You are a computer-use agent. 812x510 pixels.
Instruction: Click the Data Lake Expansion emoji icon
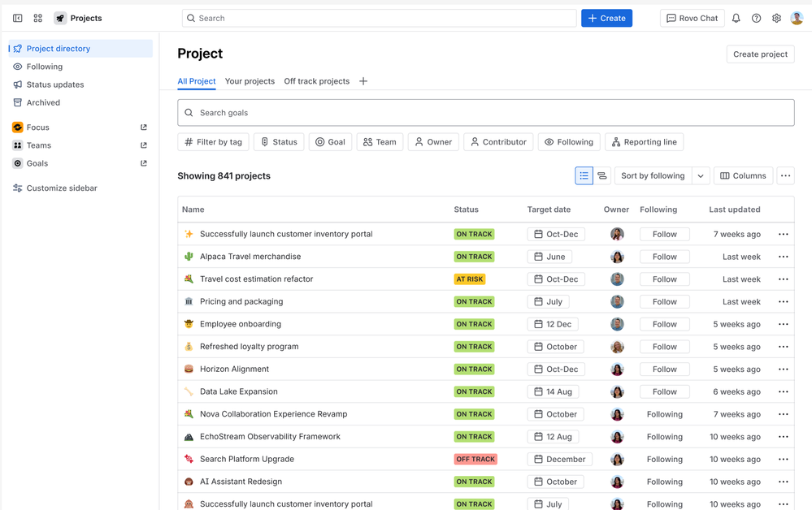tap(189, 391)
